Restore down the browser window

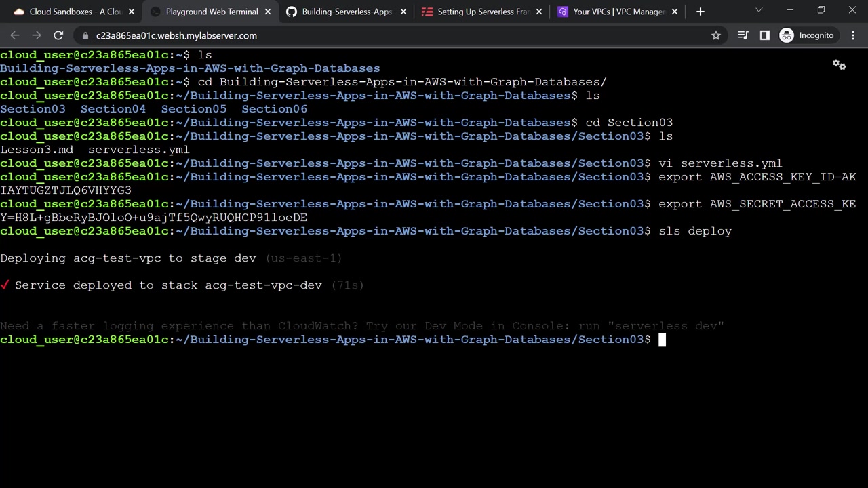821,10
